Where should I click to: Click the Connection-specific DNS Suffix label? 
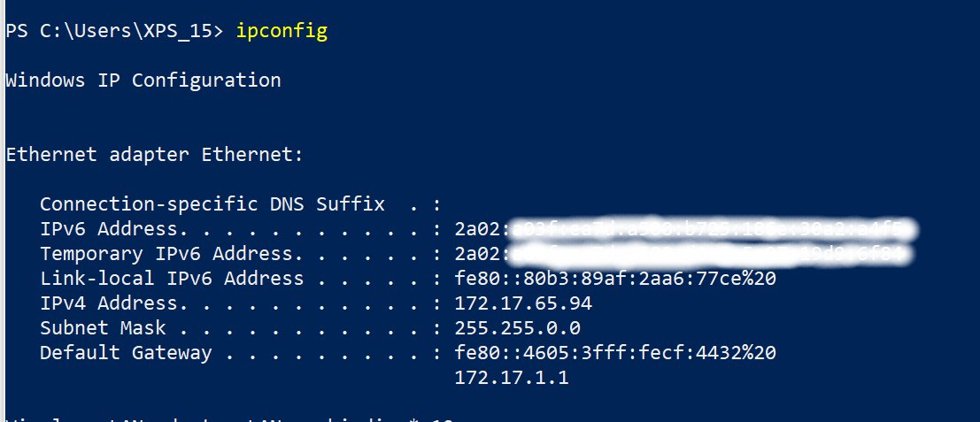(x=212, y=204)
